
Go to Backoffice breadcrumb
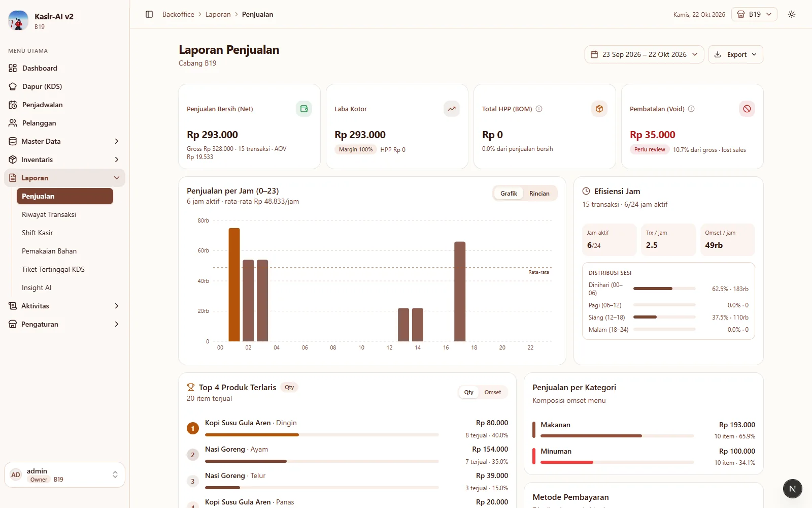(x=178, y=14)
